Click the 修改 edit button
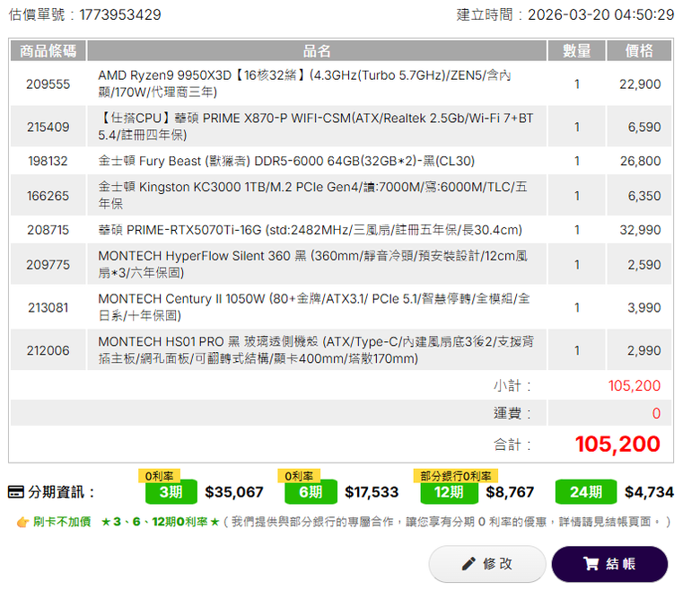Image resolution: width=700 pixels, height=608 pixels. coord(487,564)
